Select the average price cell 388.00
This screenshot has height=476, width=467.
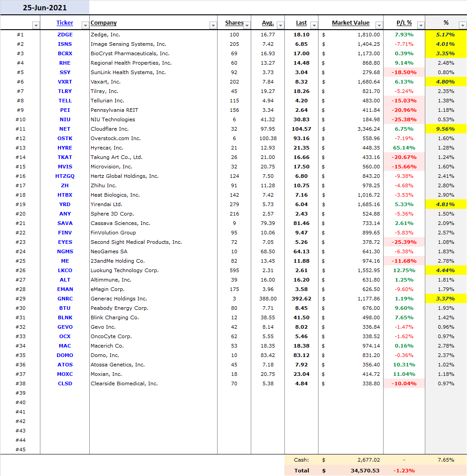(268, 299)
